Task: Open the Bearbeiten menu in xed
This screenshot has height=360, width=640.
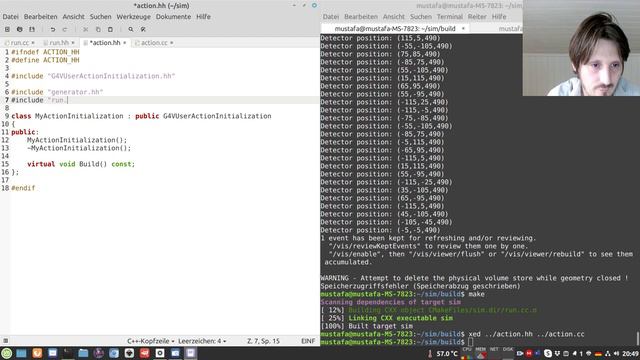Action: tap(40, 17)
